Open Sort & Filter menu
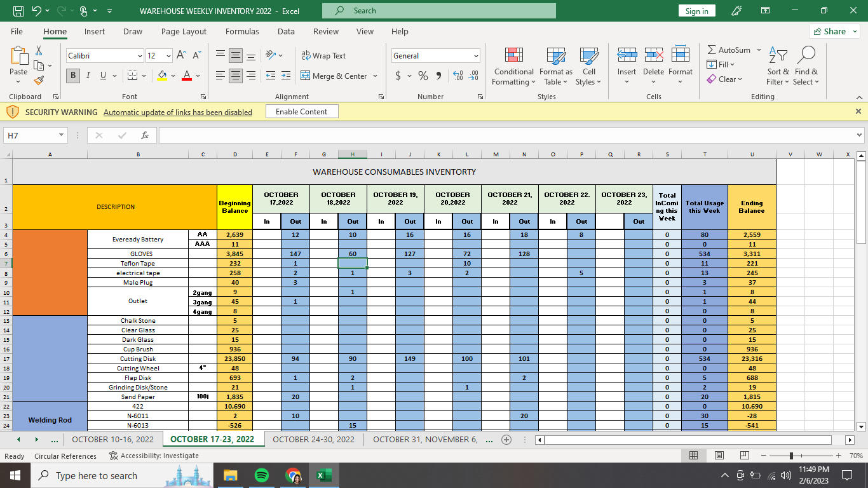The image size is (868, 488). (778, 66)
